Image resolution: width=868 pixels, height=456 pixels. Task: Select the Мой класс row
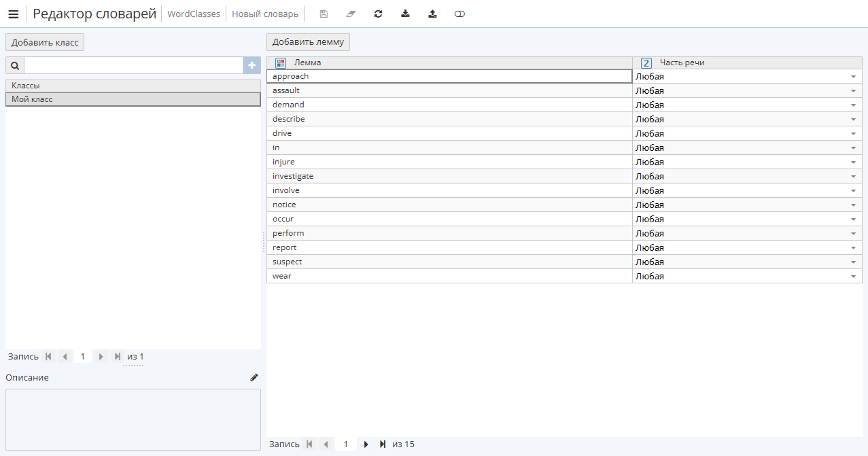(133, 99)
